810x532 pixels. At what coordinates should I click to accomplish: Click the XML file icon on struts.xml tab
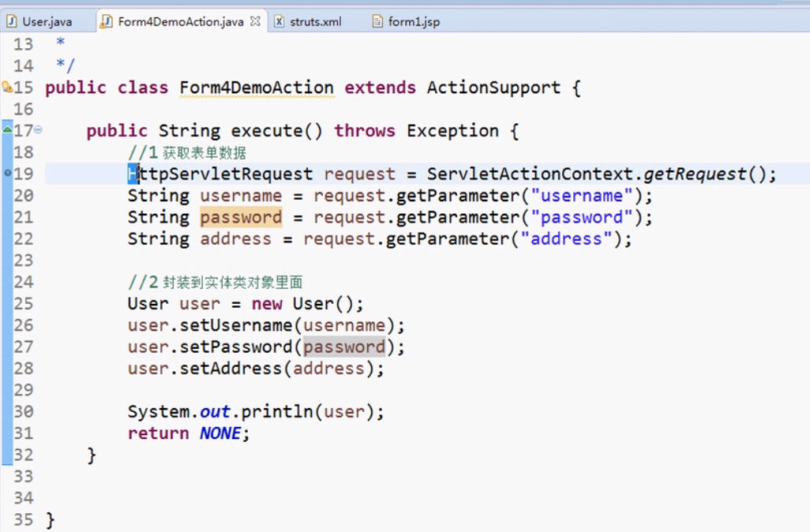coord(279,21)
